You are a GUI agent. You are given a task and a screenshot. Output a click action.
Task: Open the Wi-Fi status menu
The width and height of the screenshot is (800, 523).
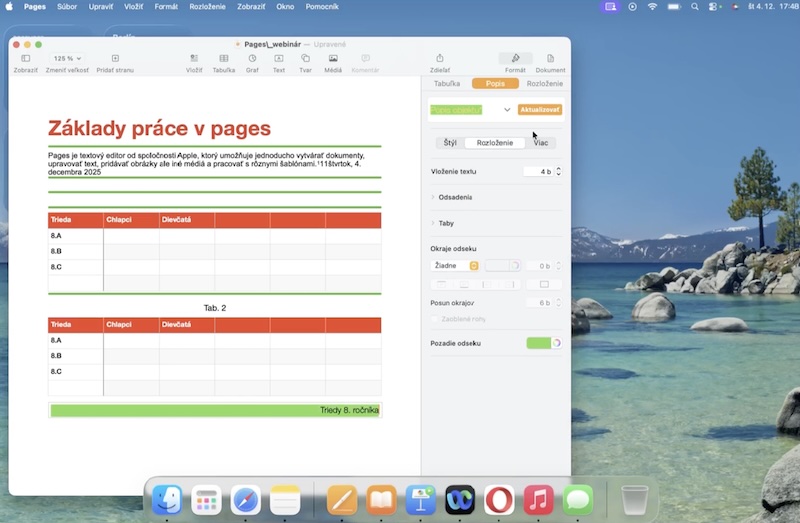click(x=652, y=7)
